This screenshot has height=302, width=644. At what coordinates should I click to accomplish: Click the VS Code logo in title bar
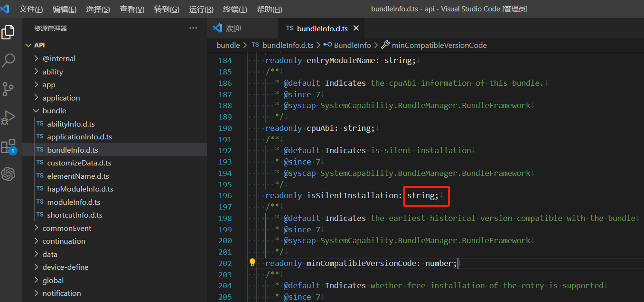pyautogui.click(x=5, y=9)
